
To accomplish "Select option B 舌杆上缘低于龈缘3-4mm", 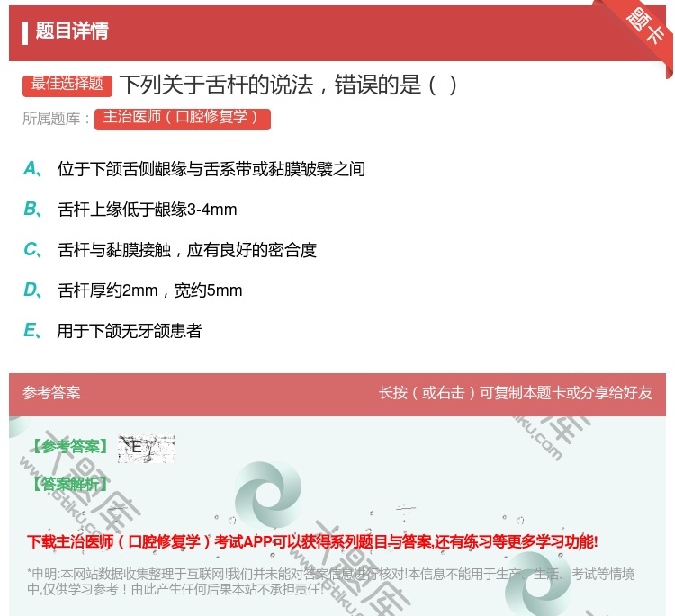I will pyautogui.click(x=130, y=210).
